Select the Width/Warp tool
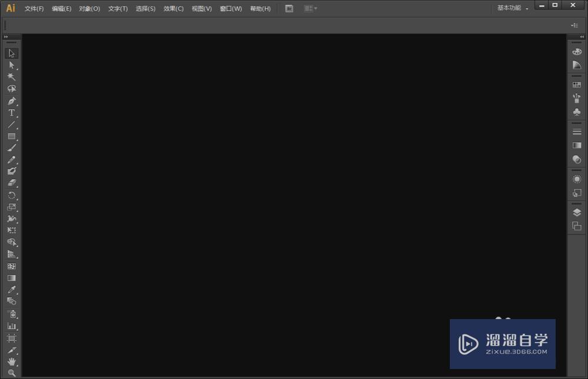This screenshot has height=379, width=588. click(12, 219)
